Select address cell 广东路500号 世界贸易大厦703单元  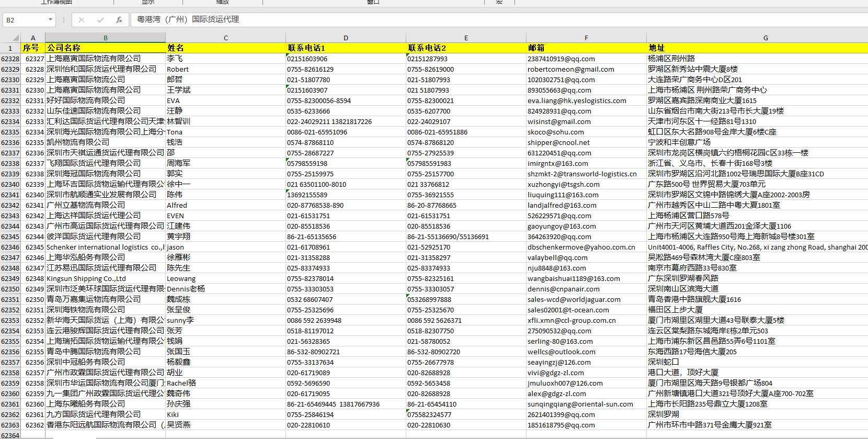(757, 184)
